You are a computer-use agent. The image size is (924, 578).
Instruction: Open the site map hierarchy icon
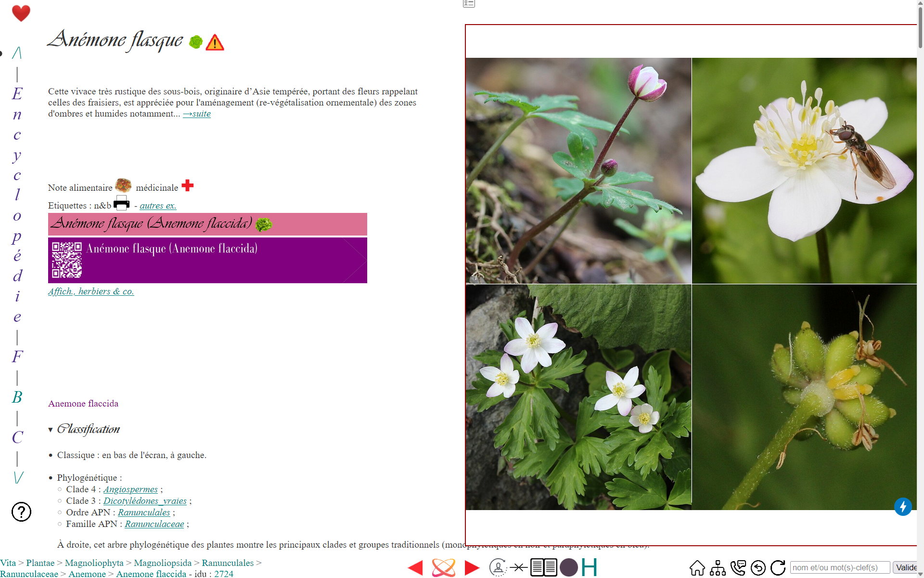[718, 568]
